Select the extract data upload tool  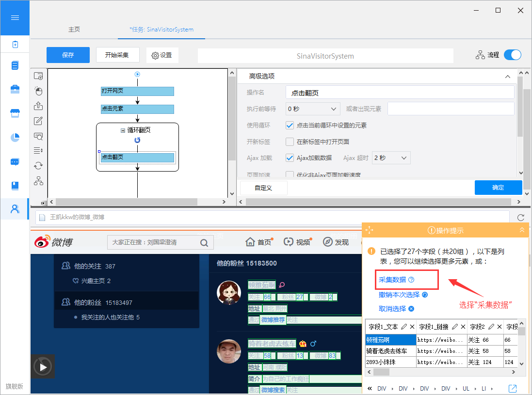pyautogui.click(x=38, y=106)
